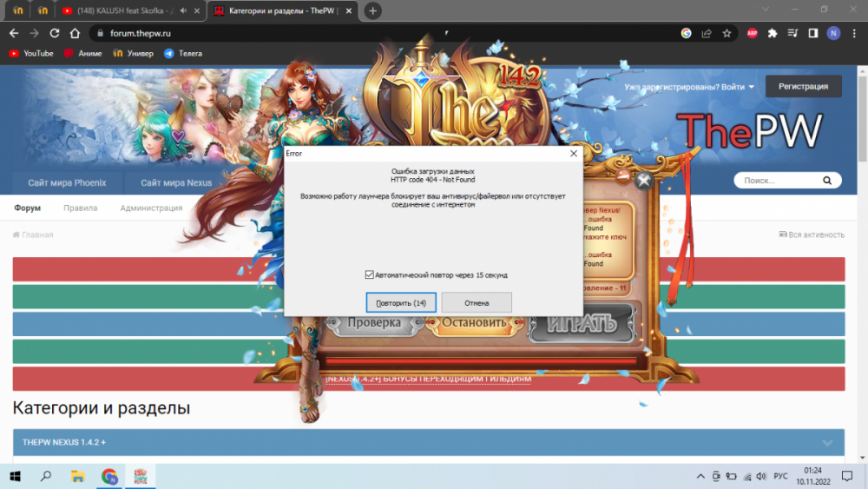Image resolution: width=868 pixels, height=489 pixels.
Task: Open File Explorer from the taskbar
Action: coord(77,476)
